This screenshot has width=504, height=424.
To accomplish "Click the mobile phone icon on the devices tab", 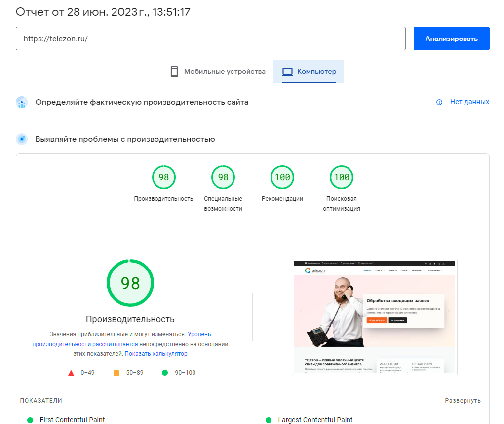I will tap(174, 71).
